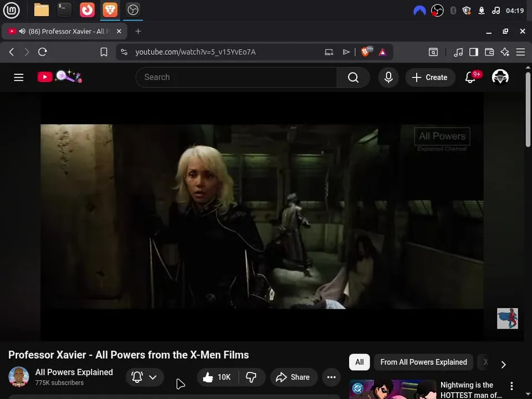Open options menu for Nightwing video
The image size is (532, 399).
[x=511, y=386]
